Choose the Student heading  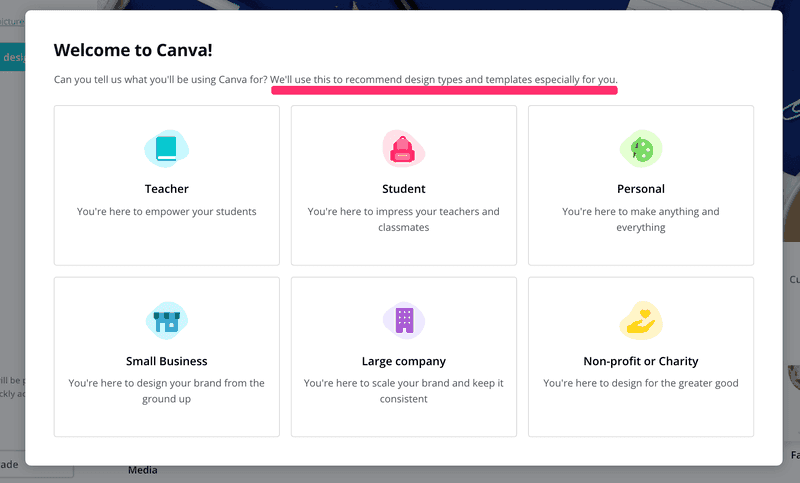tap(404, 189)
